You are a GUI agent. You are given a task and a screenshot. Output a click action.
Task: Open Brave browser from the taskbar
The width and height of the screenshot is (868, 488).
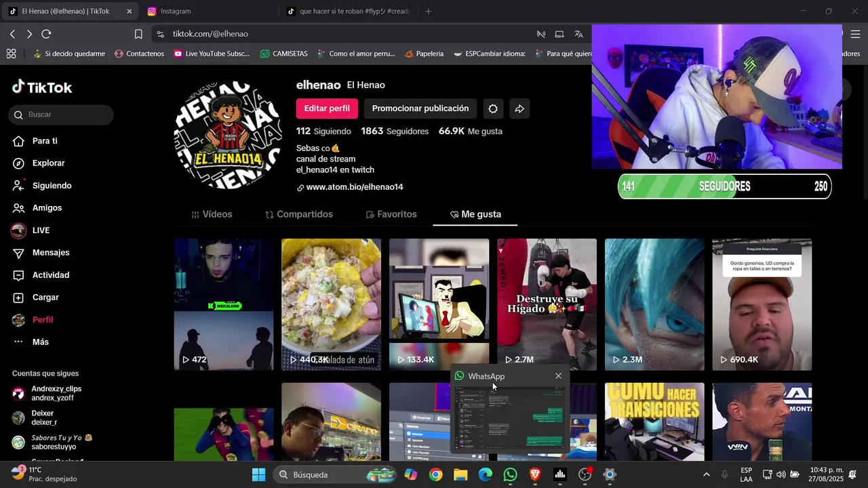pyautogui.click(x=535, y=474)
